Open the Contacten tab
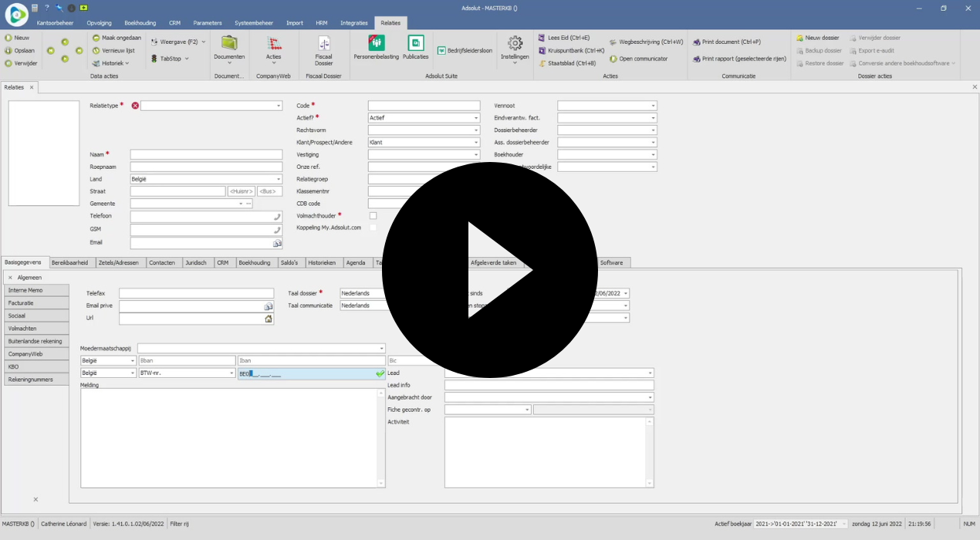 coord(162,263)
